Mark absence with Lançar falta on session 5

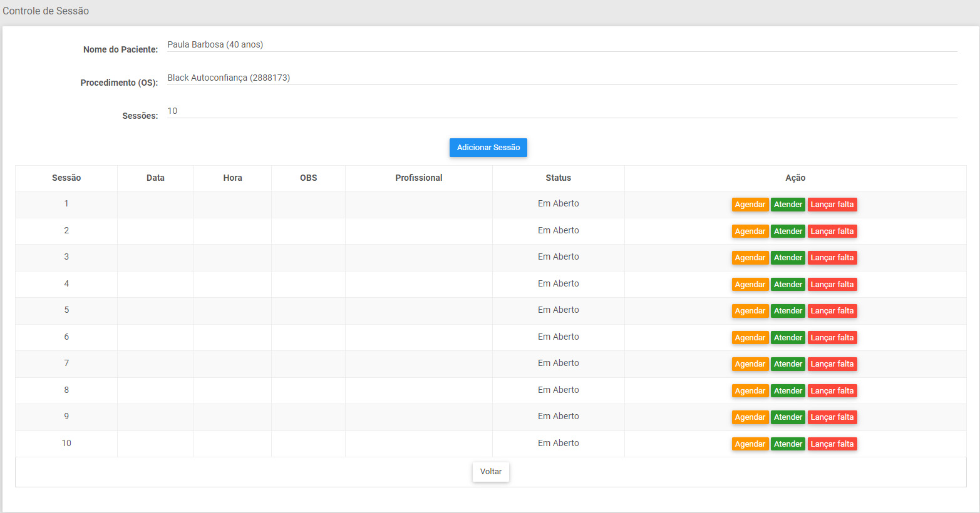point(832,311)
